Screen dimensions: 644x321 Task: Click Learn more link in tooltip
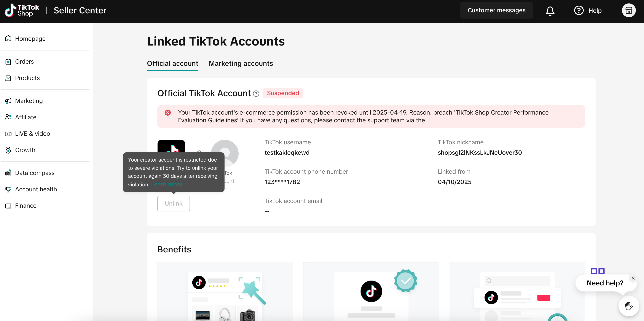pos(166,185)
